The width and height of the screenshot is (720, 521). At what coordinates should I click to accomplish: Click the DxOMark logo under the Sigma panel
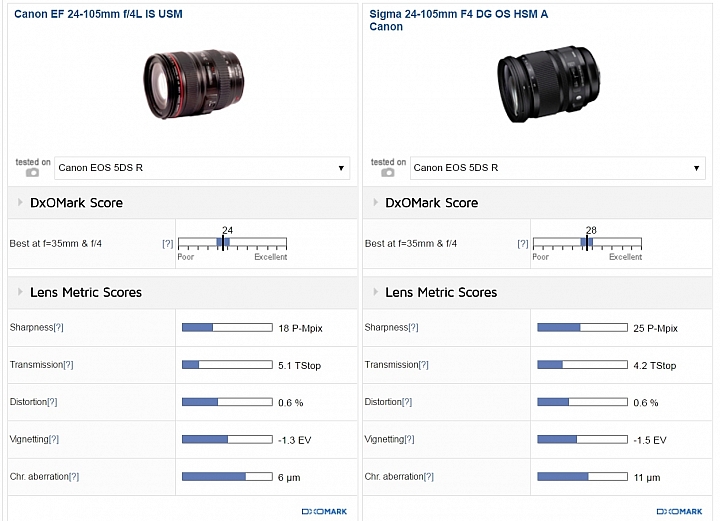pos(680,511)
